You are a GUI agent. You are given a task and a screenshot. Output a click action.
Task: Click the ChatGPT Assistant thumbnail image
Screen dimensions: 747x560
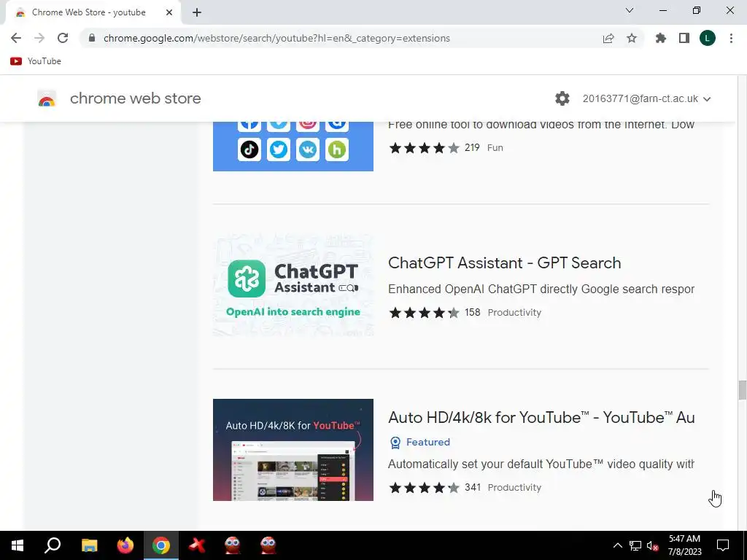293,285
